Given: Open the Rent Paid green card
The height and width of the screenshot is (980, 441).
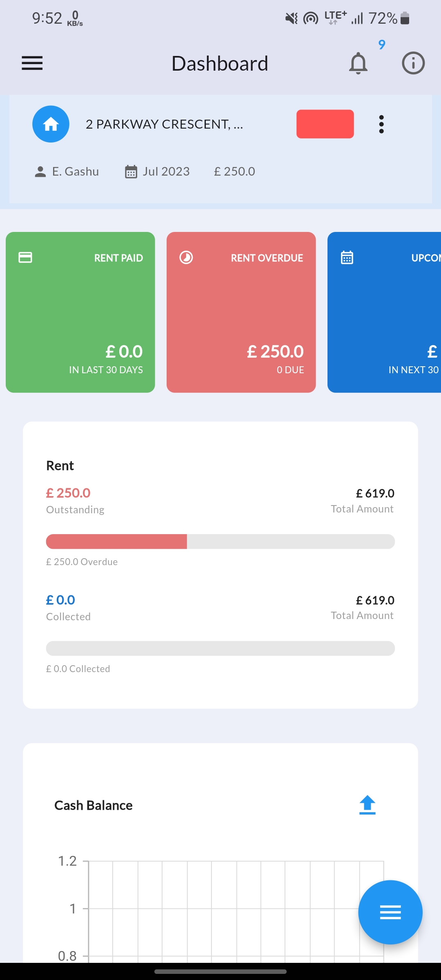Looking at the screenshot, I should [80, 312].
